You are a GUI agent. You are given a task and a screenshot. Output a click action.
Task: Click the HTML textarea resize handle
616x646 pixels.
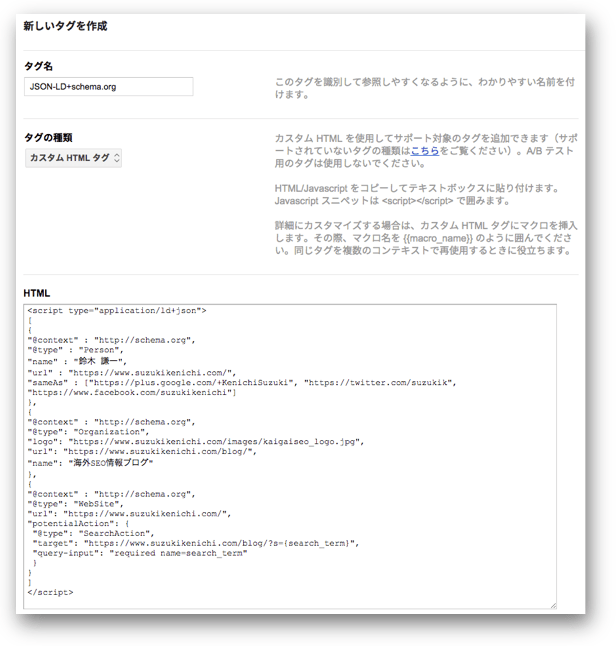tap(553, 605)
